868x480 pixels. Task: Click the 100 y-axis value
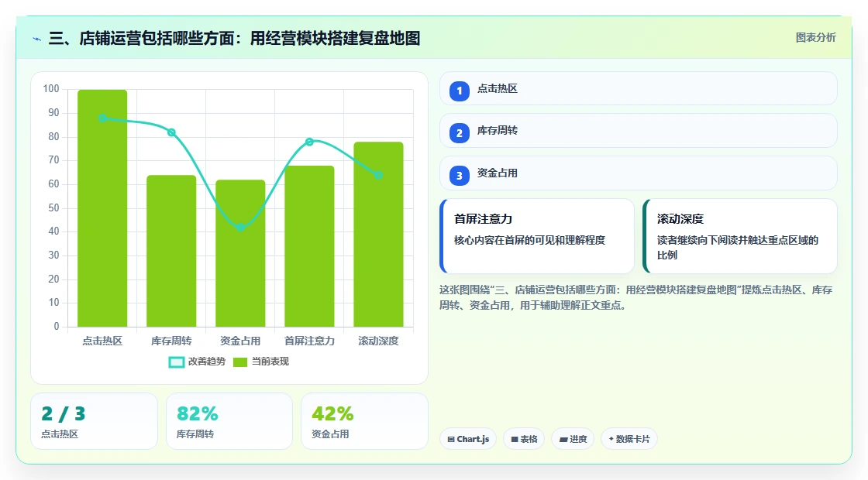point(51,88)
